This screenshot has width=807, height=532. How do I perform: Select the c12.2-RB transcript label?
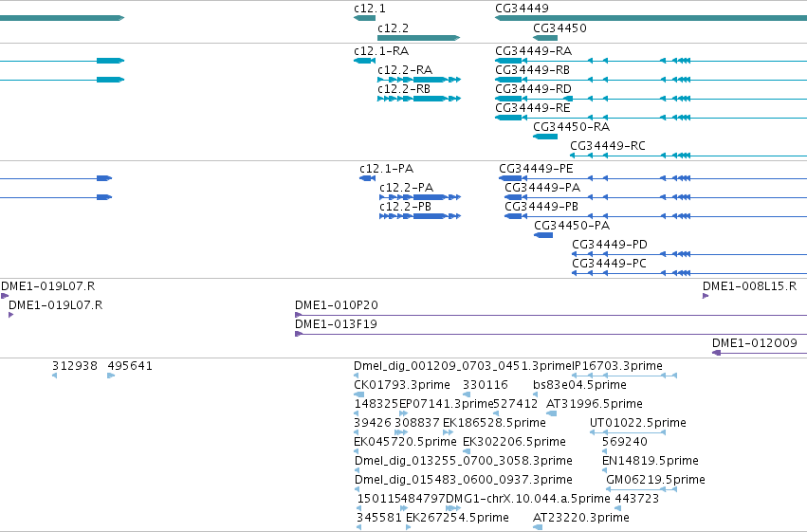(404, 89)
